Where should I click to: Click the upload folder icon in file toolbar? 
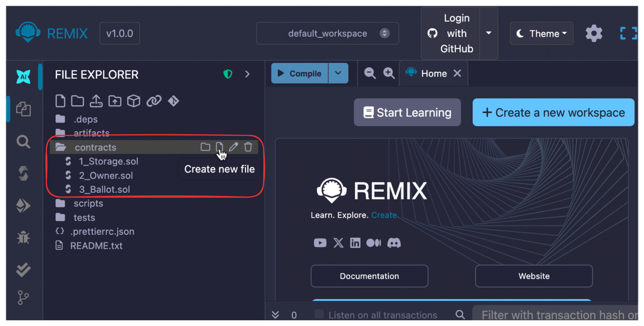(115, 101)
